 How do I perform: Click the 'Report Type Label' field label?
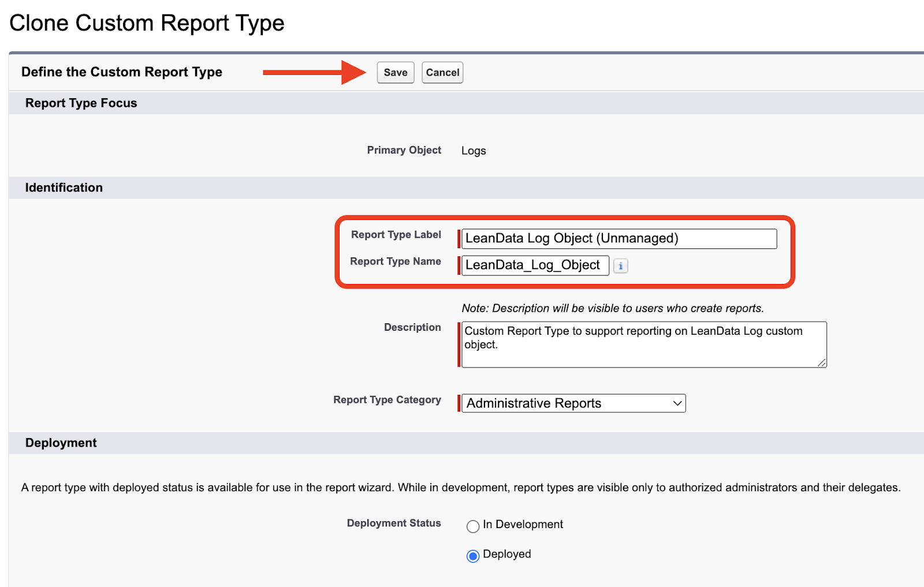[x=396, y=234]
